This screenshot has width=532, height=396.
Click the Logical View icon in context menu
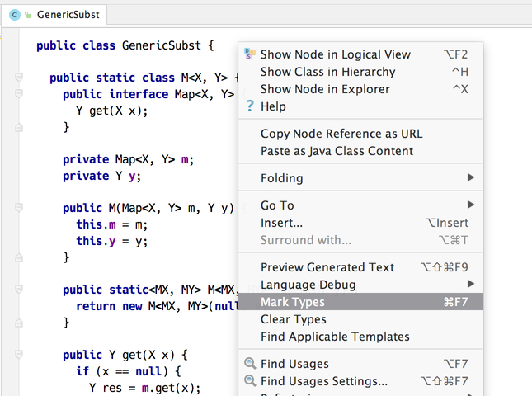[250, 54]
